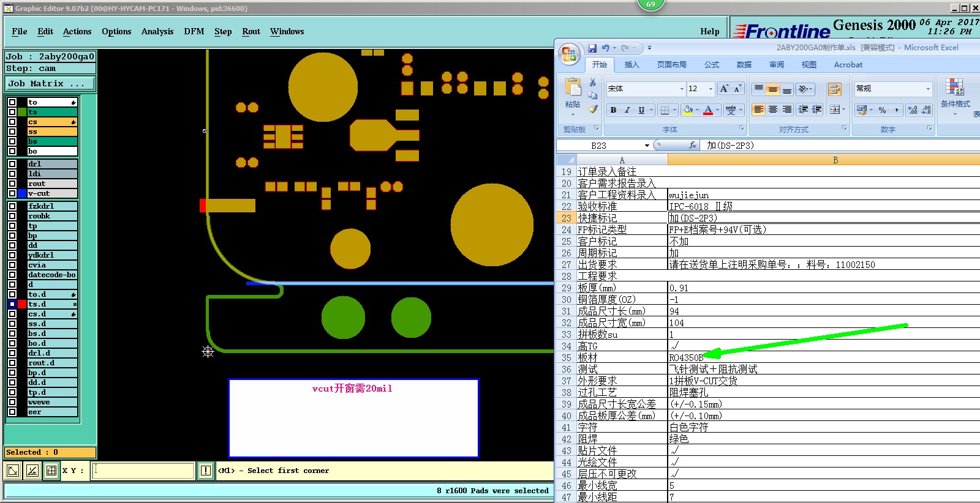Screen dimensions: 980x503
Task: Click the Genesis zoom-area icon at bottom left
Action: click(13, 471)
